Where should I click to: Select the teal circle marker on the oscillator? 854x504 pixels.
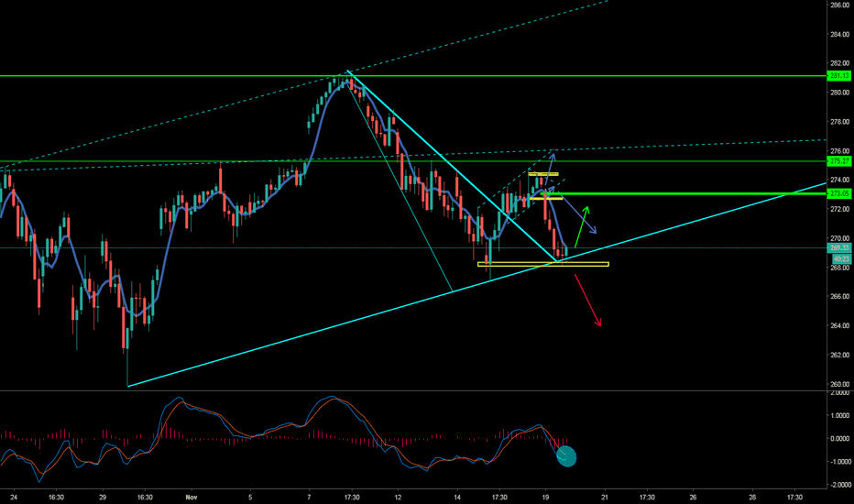tap(566, 456)
